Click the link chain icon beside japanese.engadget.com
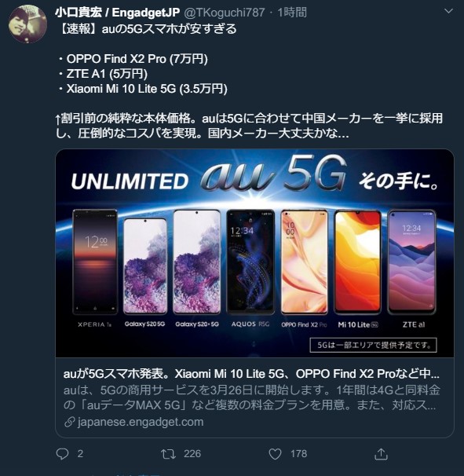The width and height of the screenshot is (464, 476). click(70, 422)
